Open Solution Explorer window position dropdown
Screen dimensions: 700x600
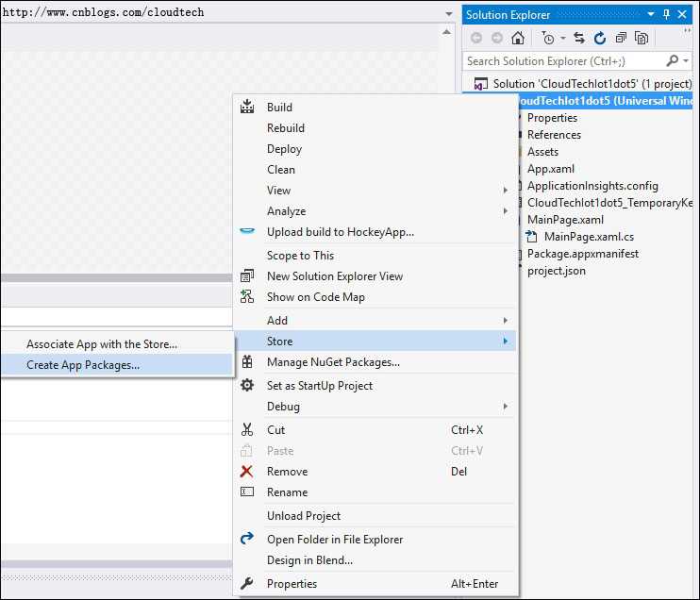[651, 15]
